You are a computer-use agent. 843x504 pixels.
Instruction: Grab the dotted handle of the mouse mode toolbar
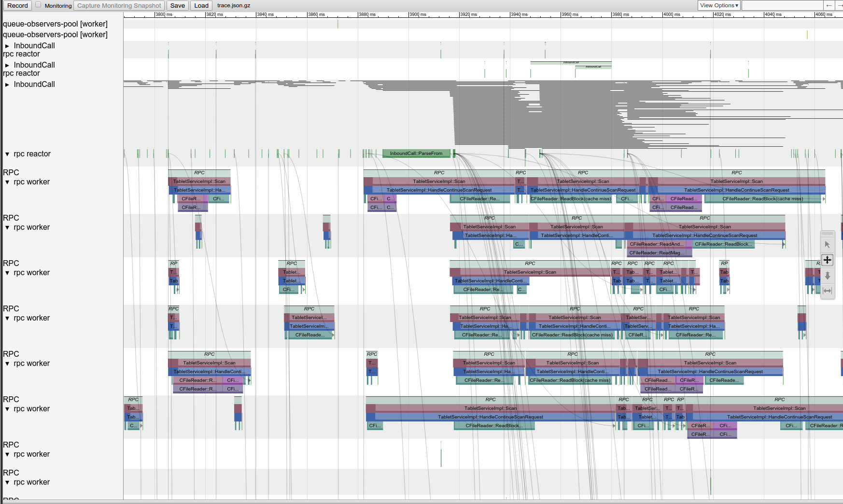click(x=827, y=234)
